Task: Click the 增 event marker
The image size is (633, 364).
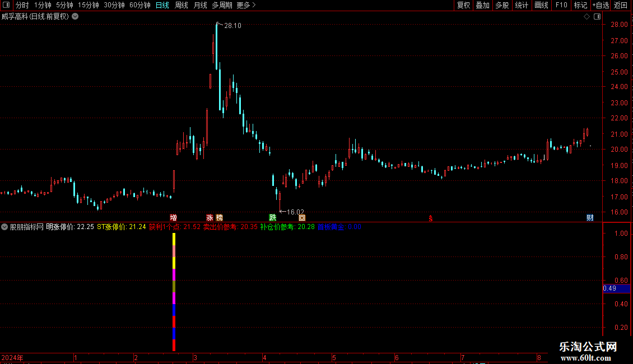Action: 174,217
